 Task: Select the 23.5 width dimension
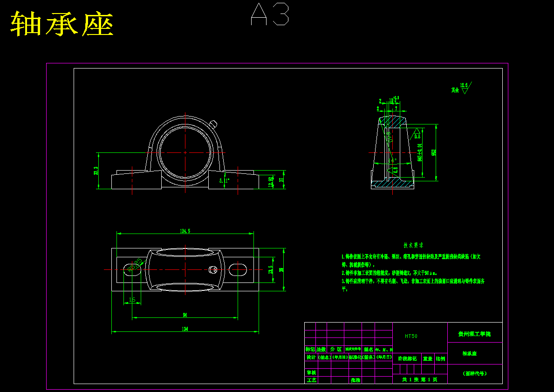tap(271, 270)
